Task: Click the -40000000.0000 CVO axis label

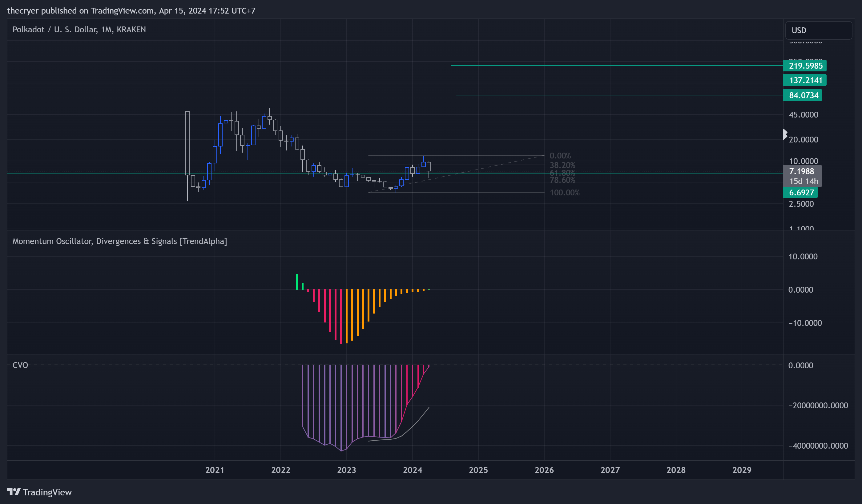Action: coord(818,446)
